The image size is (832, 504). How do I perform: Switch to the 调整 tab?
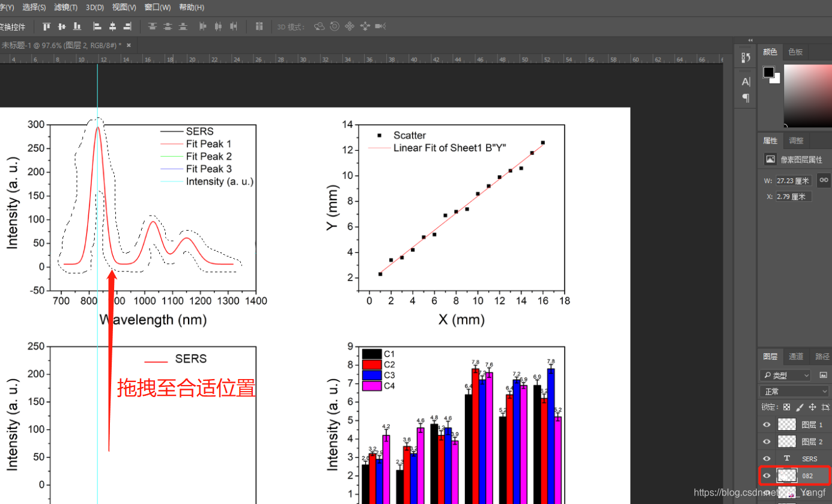pyautogui.click(x=795, y=140)
